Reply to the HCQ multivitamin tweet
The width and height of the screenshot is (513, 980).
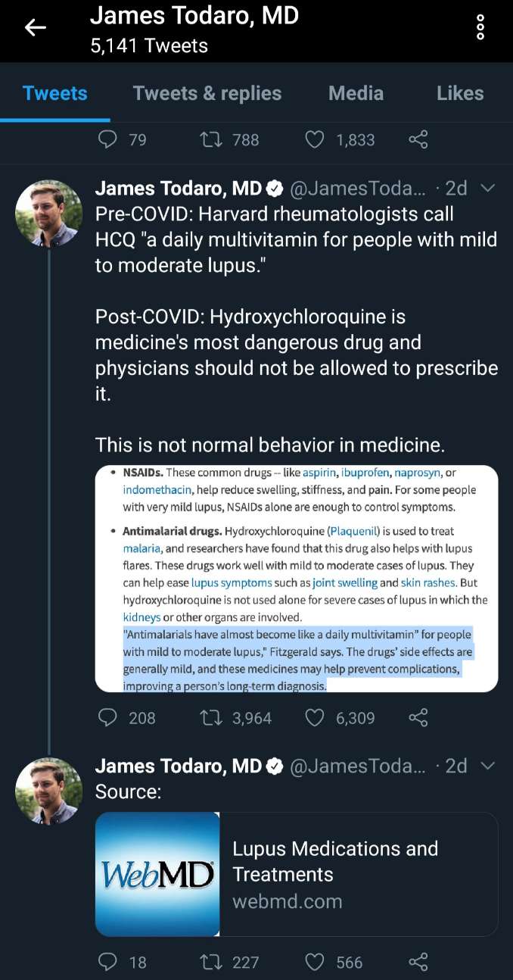tap(109, 717)
